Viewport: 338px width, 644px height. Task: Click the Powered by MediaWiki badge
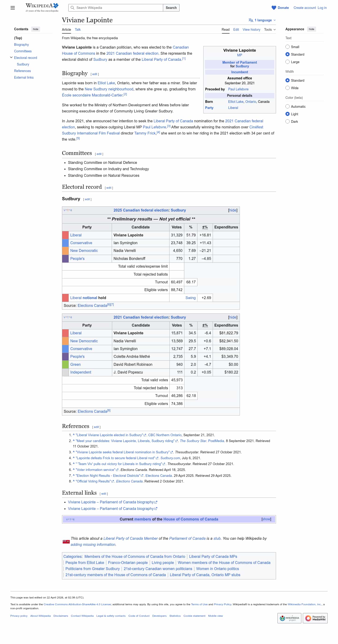(x=315, y=618)
